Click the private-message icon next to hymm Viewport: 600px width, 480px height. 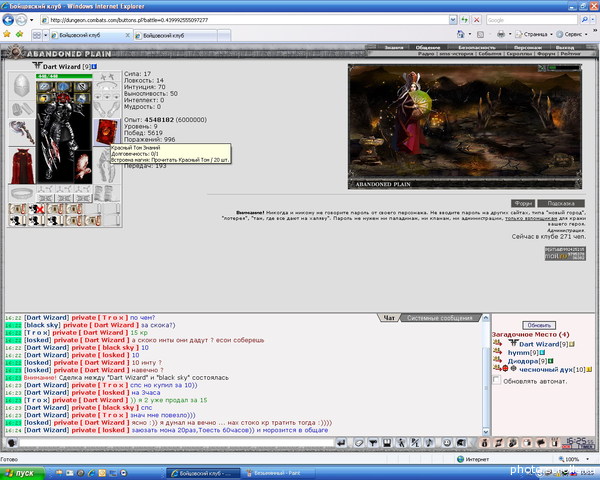[497, 351]
